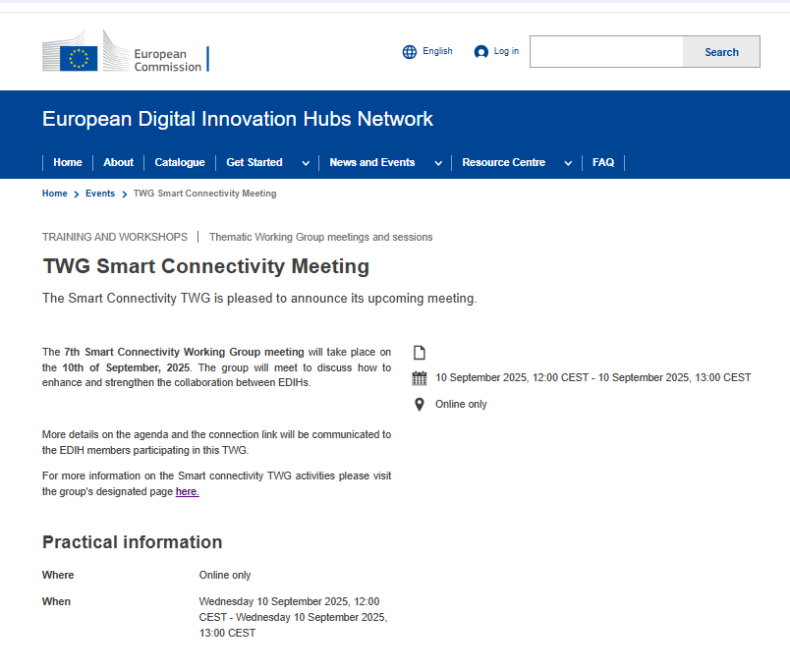The image size is (790, 672).
Task: Click the European Commission logo
Action: (x=125, y=51)
